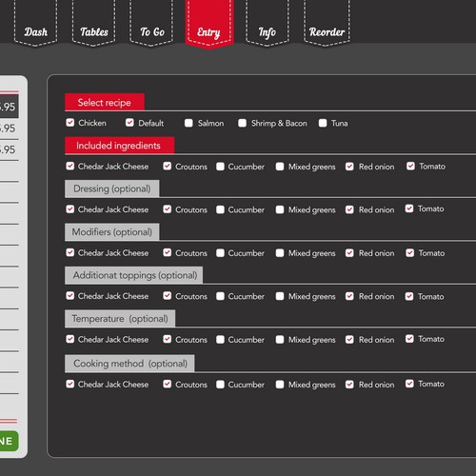Check Mixed greens under Included ingredients
The height and width of the screenshot is (476, 476).
pos(280,167)
